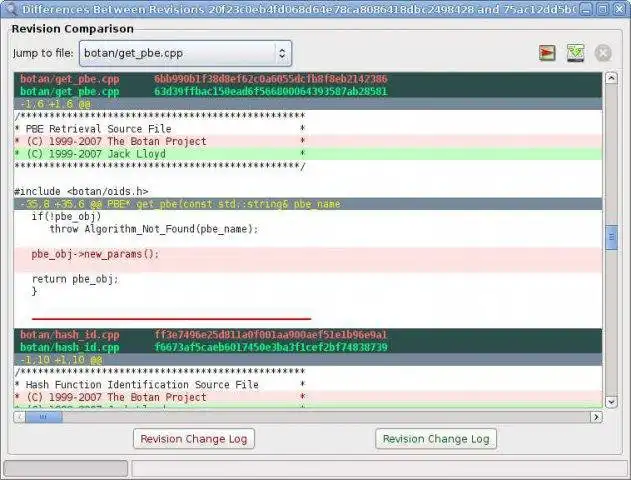
Task: Minimize the Differences Between Revisions window
Action: tap(586, 9)
